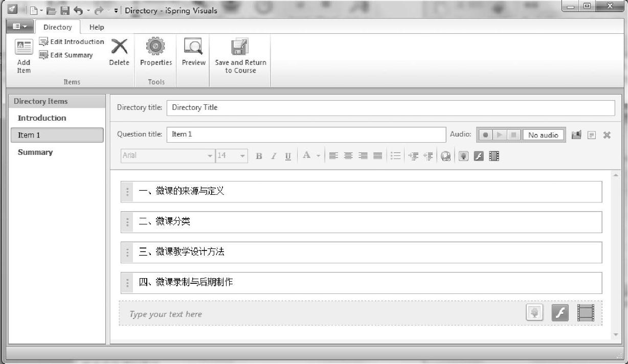Open the application file menu button
628x364 pixels.
pyautogui.click(x=20, y=27)
